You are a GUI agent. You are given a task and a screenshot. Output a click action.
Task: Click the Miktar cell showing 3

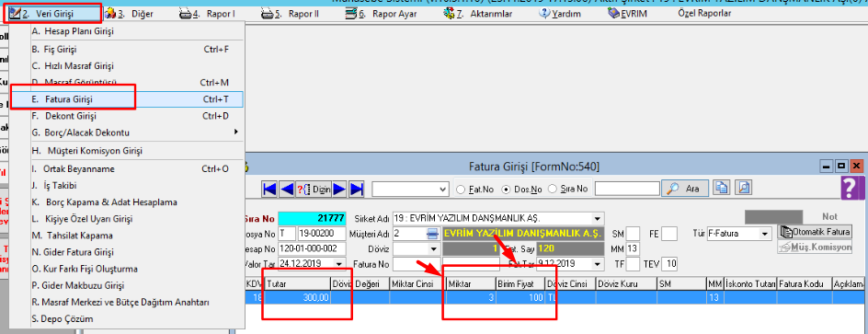(471, 298)
